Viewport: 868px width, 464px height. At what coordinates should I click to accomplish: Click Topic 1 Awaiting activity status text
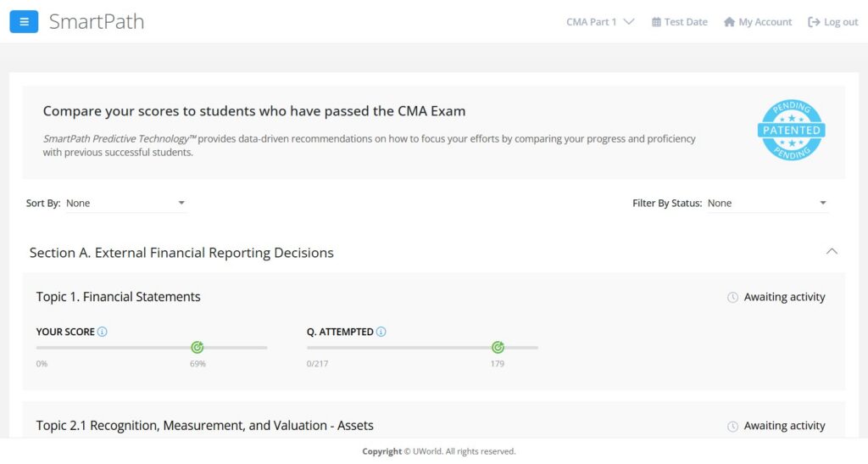coord(784,298)
